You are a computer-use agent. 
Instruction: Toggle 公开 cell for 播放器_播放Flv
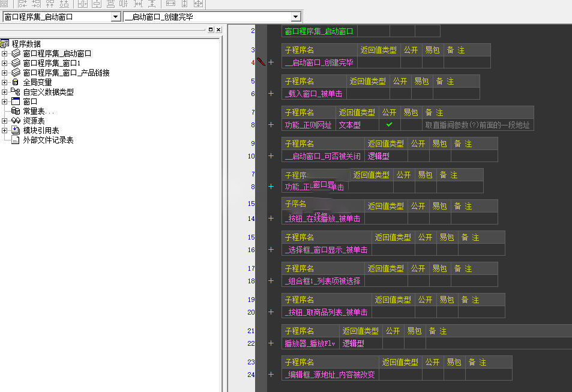coord(393,343)
